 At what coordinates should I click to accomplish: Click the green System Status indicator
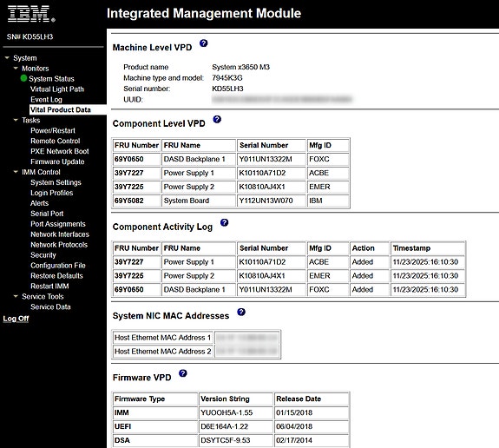(23, 78)
